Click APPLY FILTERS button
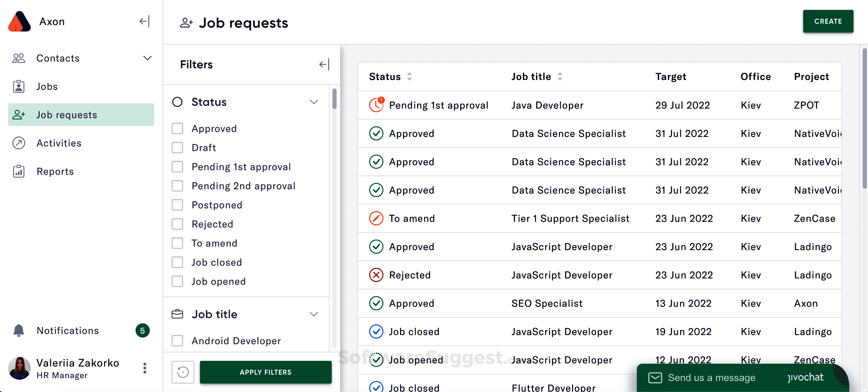 265,372
